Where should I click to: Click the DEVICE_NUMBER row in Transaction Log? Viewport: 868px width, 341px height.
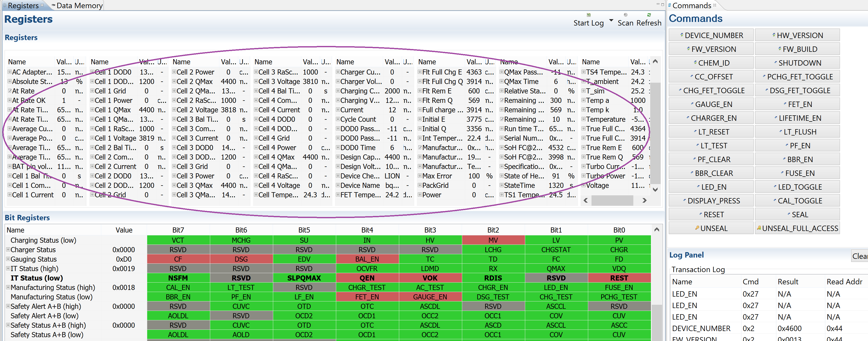pyautogui.click(x=769, y=328)
